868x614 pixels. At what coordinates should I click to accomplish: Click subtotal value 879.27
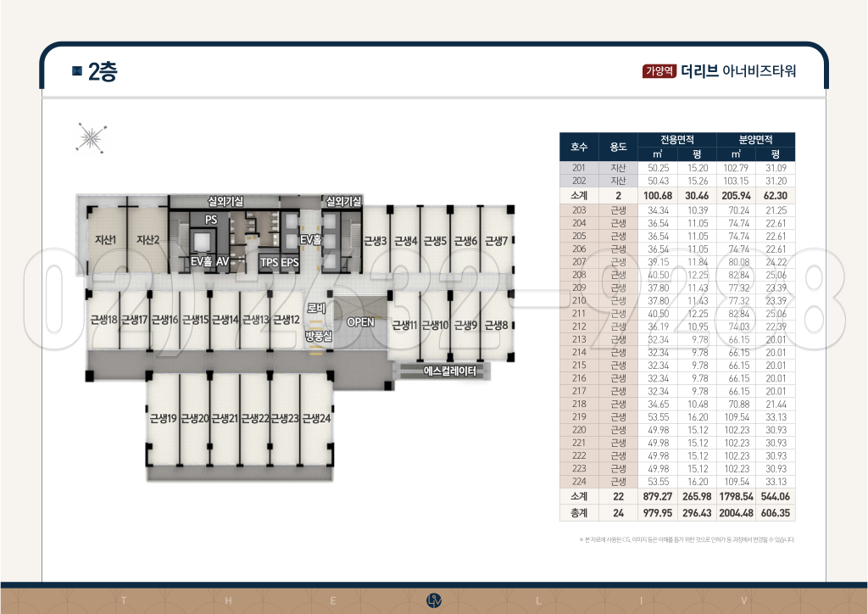coord(658,497)
